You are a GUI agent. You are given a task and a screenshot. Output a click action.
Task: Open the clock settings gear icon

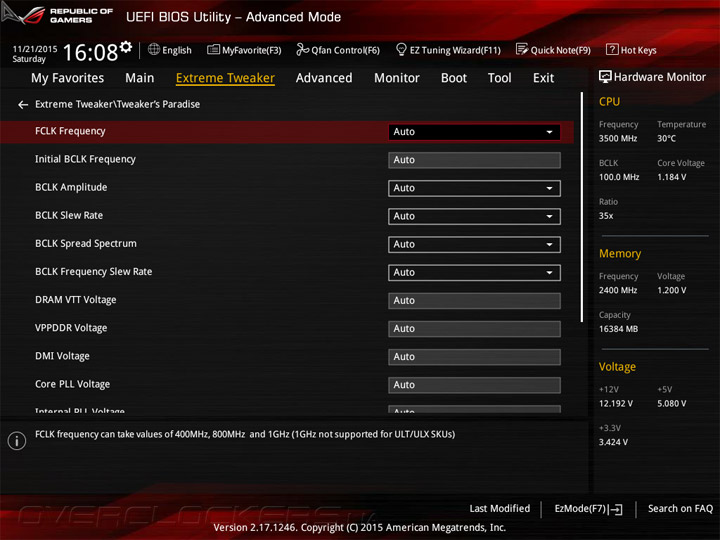point(126,47)
